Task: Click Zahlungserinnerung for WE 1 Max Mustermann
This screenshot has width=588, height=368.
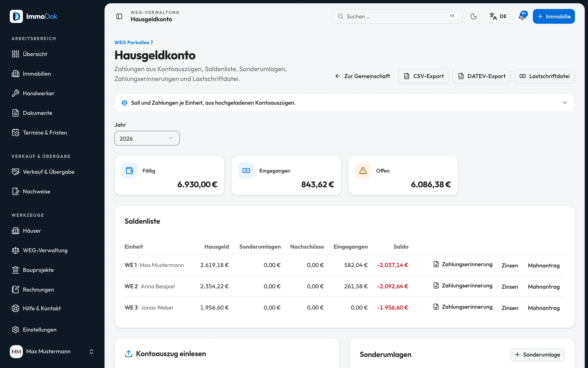Action: [463, 265]
